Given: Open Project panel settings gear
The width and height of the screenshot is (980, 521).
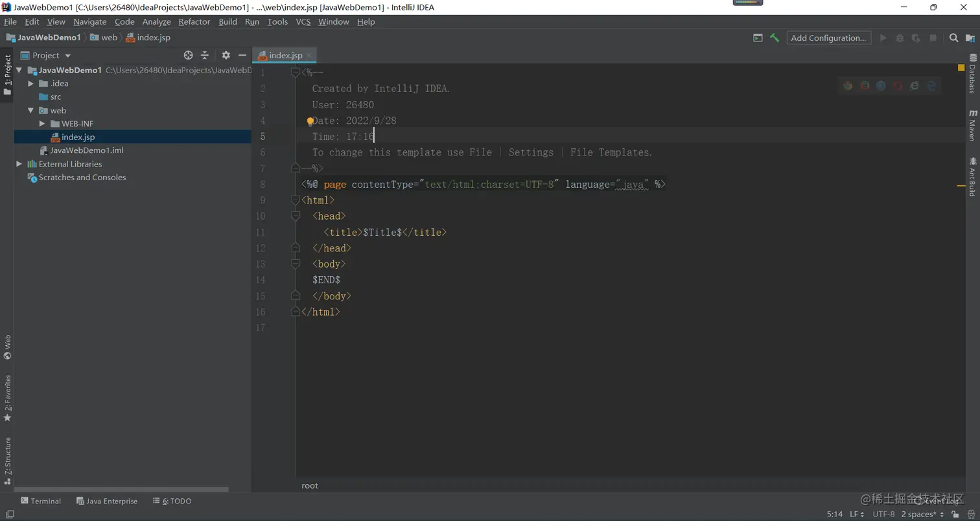Looking at the screenshot, I should 226,55.
